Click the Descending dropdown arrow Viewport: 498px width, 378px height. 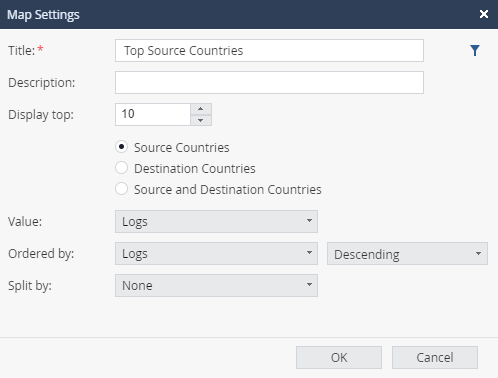coord(478,254)
